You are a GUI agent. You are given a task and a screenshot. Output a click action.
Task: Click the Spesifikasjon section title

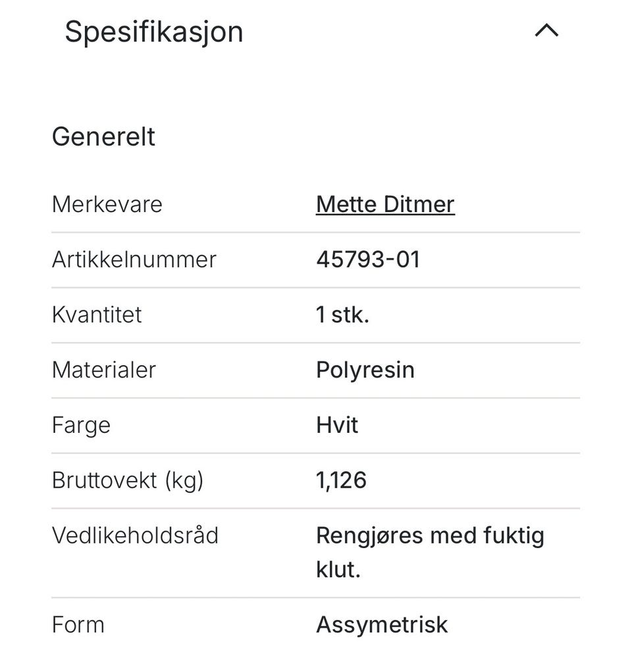[154, 32]
